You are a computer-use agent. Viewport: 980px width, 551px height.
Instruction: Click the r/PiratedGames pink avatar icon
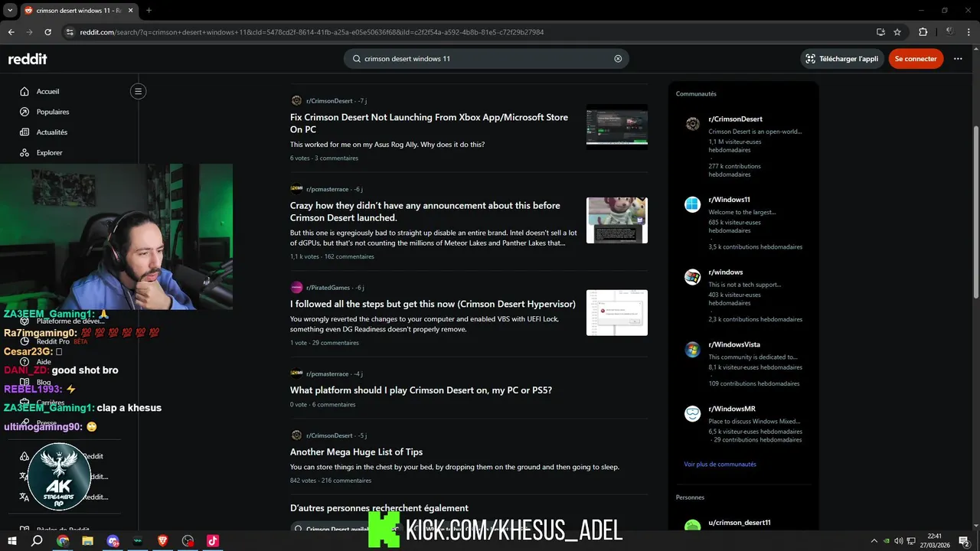click(296, 288)
